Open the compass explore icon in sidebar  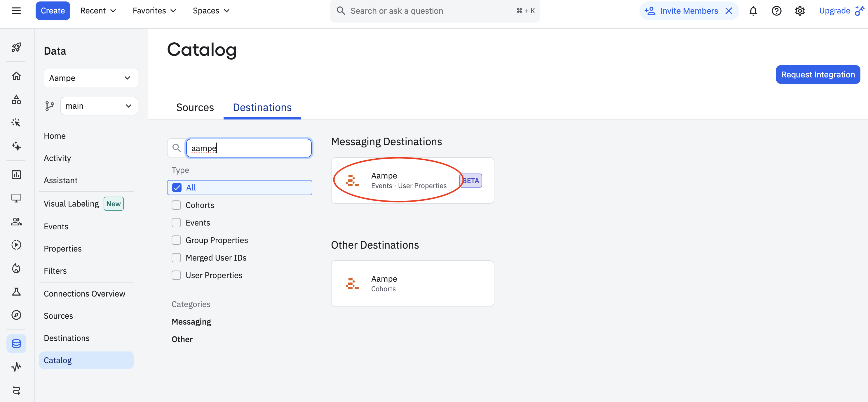(x=16, y=315)
